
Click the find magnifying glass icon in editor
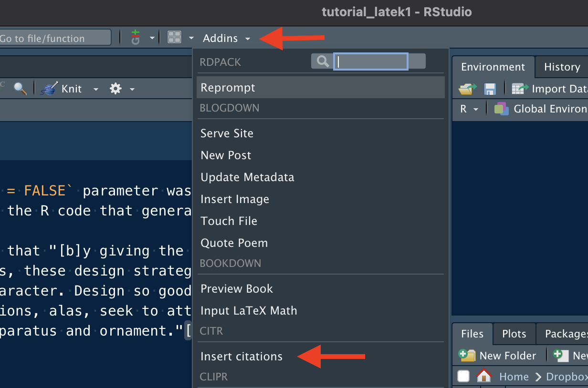20,89
